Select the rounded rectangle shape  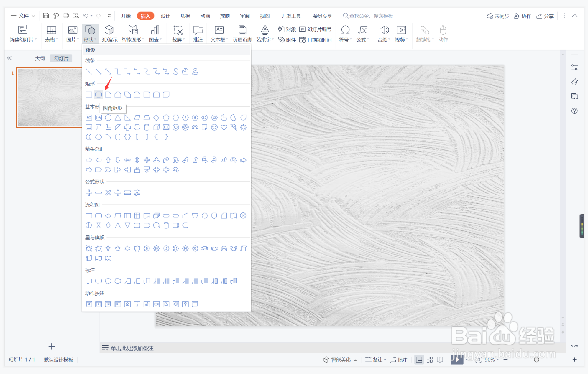click(x=98, y=95)
